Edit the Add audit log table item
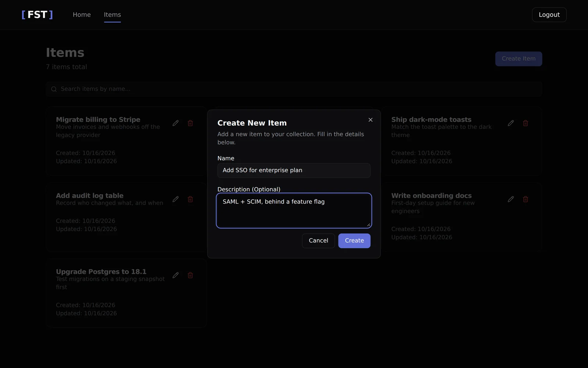This screenshot has width=588, height=368. click(176, 199)
